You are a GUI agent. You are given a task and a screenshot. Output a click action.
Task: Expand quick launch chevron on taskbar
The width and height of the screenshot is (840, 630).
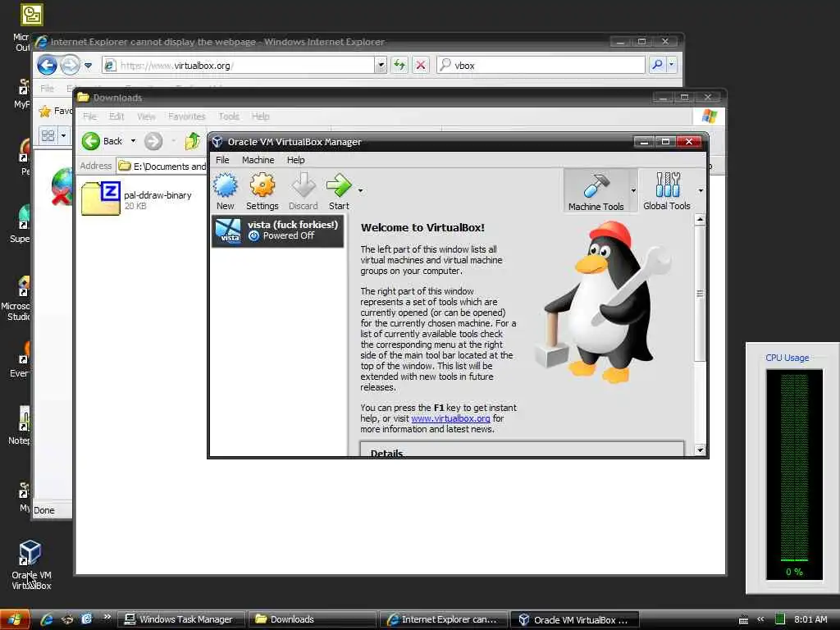coord(107,617)
